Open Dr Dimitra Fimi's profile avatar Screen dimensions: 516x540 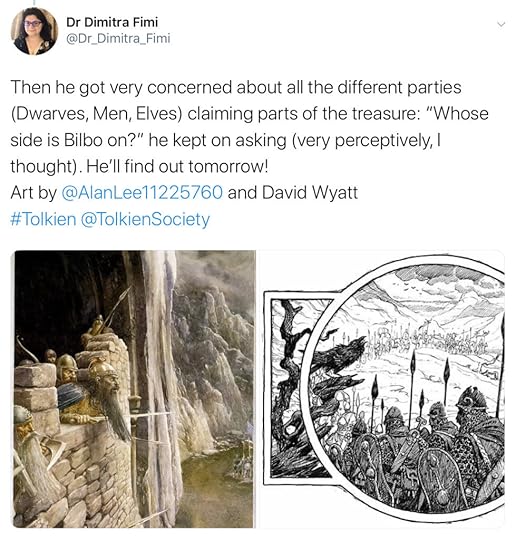coord(34,31)
